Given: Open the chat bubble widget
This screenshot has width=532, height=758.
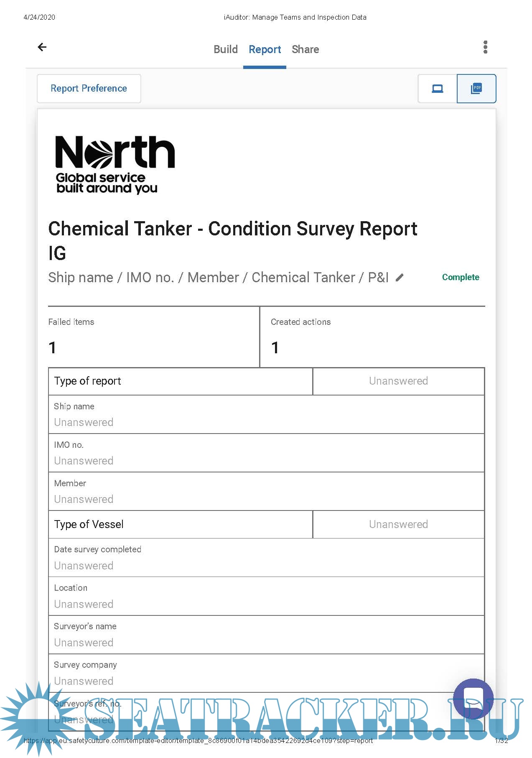Looking at the screenshot, I should tap(473, 698).
